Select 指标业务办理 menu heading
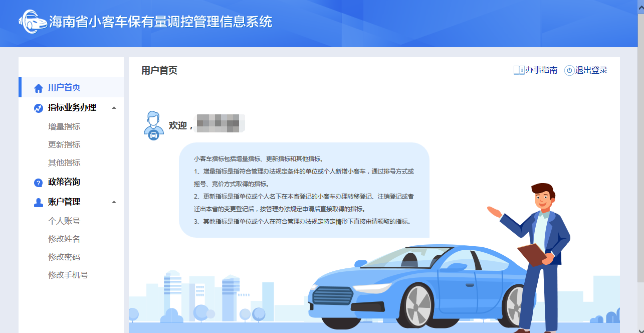Viewport: 644px width, 333px height. (72, 107)
